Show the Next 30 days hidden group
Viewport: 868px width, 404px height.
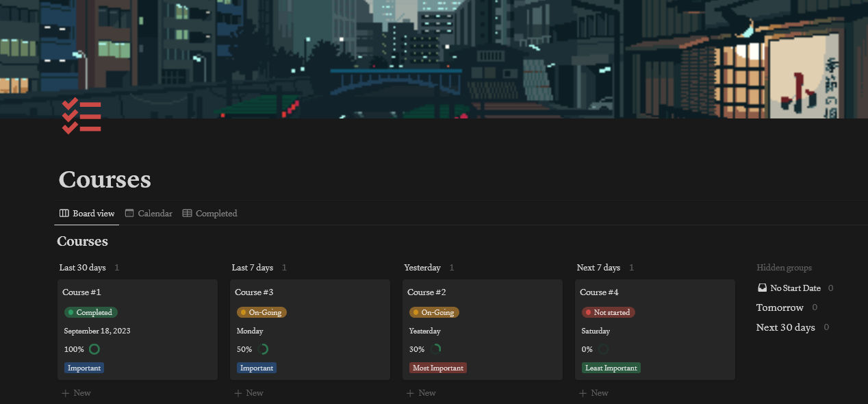point(793,327)
